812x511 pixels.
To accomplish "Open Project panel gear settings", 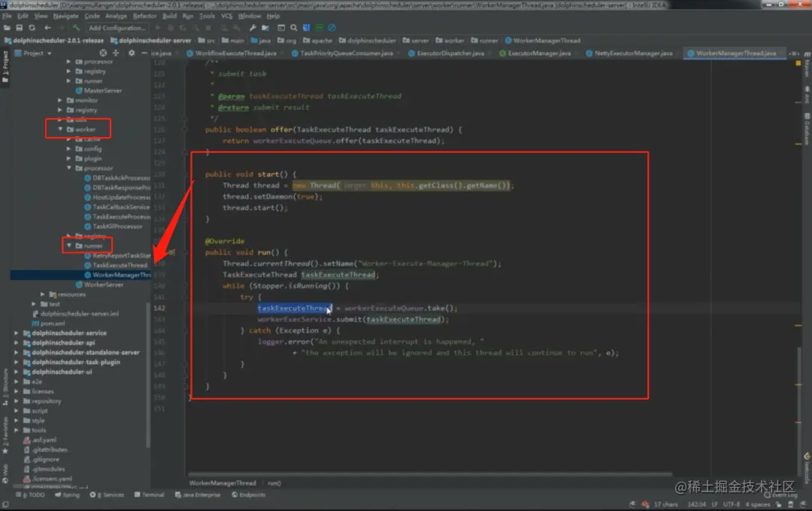I will point(132,53).
